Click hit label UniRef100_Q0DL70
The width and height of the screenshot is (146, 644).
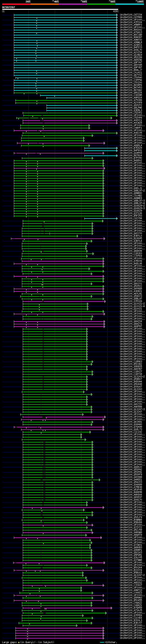pos(131,50)
